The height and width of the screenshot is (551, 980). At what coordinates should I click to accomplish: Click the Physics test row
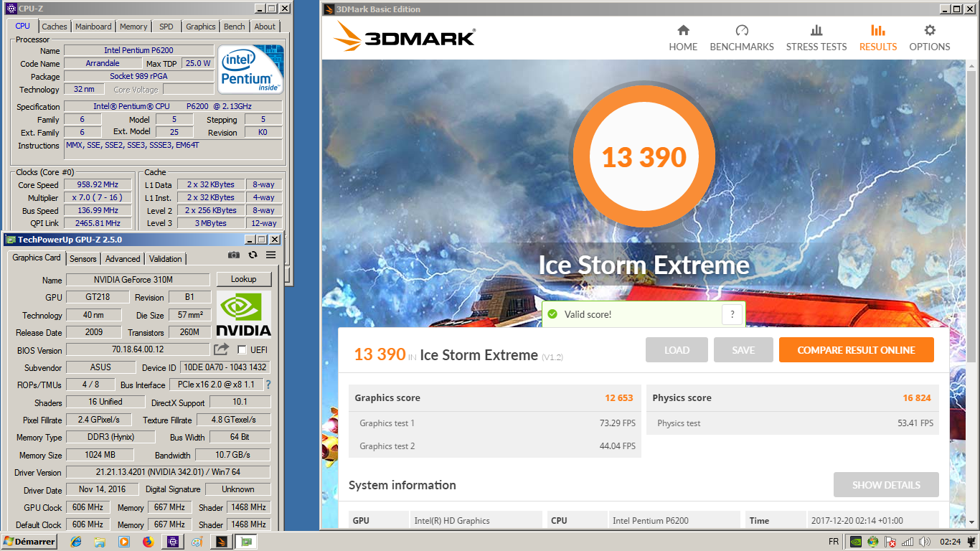pos(793,423)
